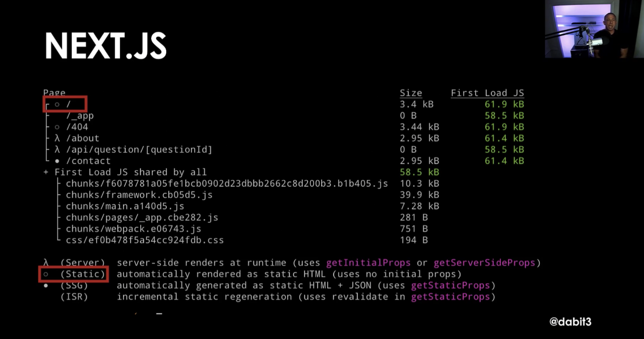644x339 pixels.
Task: Click the filled dot beside /contact
Action: pos(57,161)
